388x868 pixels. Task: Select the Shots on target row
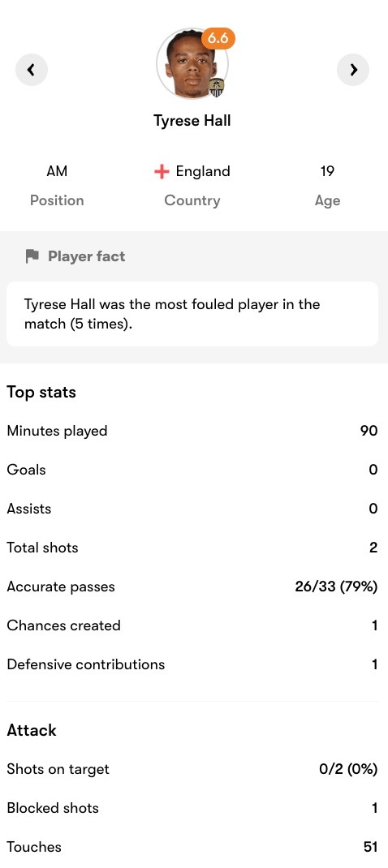(x=192, y=770)
